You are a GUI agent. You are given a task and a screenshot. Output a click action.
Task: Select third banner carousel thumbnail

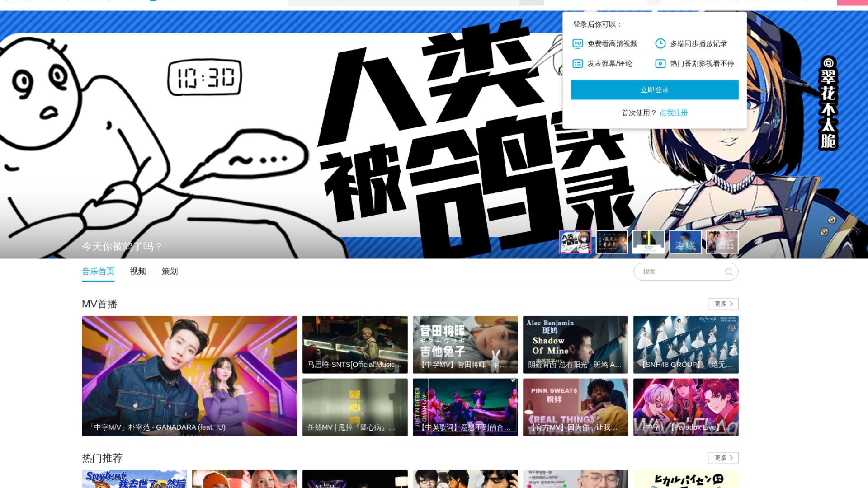649,242
